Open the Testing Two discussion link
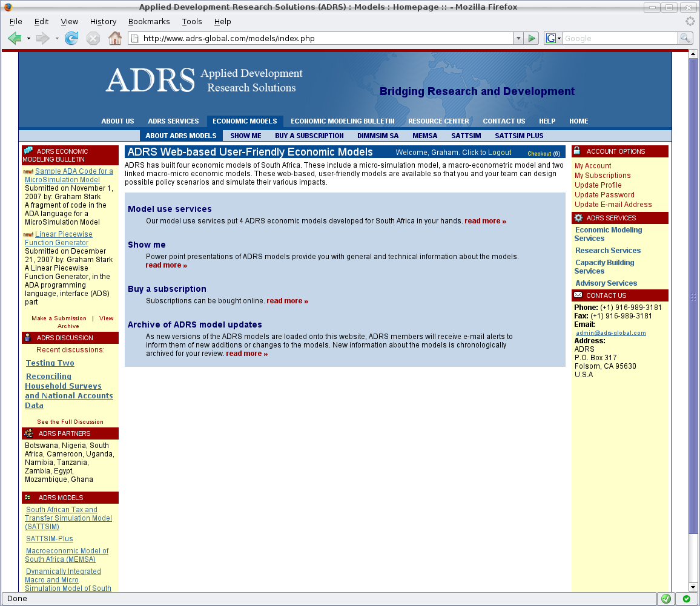The image size is (700, 606). coord(50,363)
